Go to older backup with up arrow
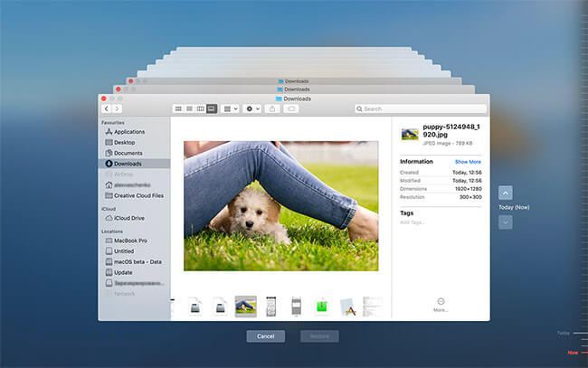 pyautogui.click(x=506, y=193)
